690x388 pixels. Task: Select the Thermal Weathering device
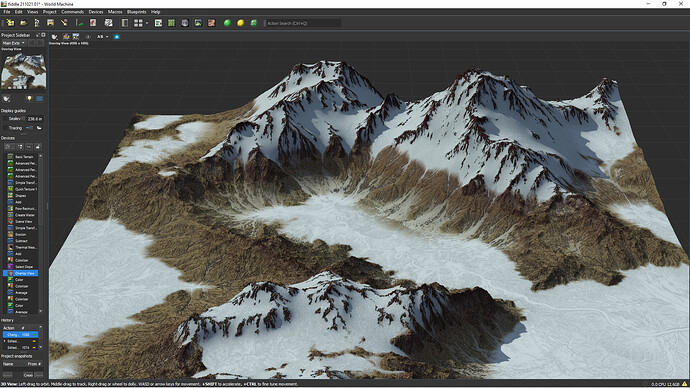(x=21, y=247)
